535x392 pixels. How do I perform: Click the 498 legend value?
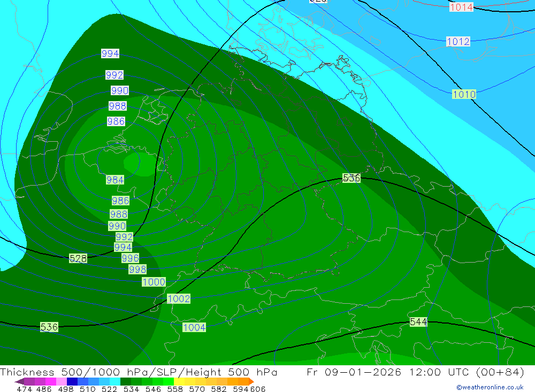(x=65, y=389)
